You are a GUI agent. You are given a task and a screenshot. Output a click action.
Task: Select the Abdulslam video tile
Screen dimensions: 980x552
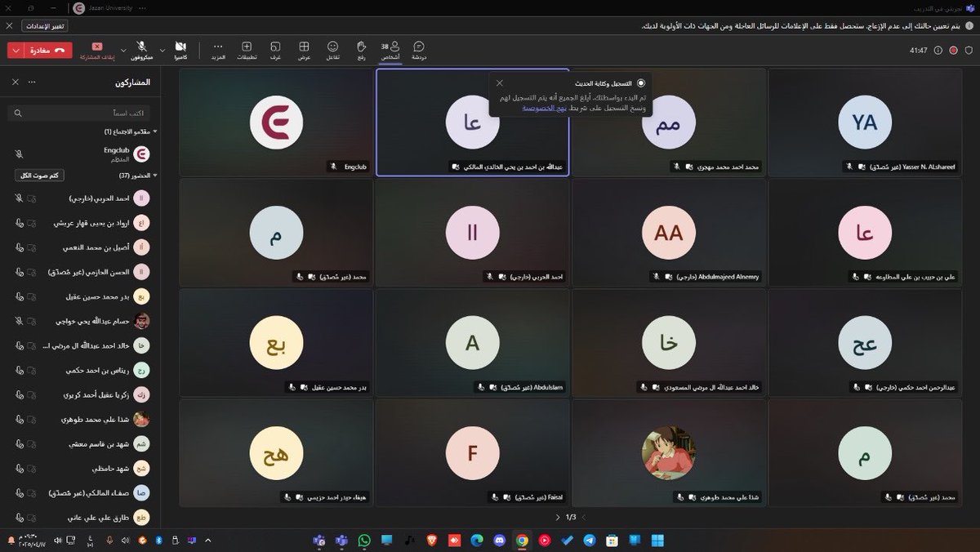(472, 342)
